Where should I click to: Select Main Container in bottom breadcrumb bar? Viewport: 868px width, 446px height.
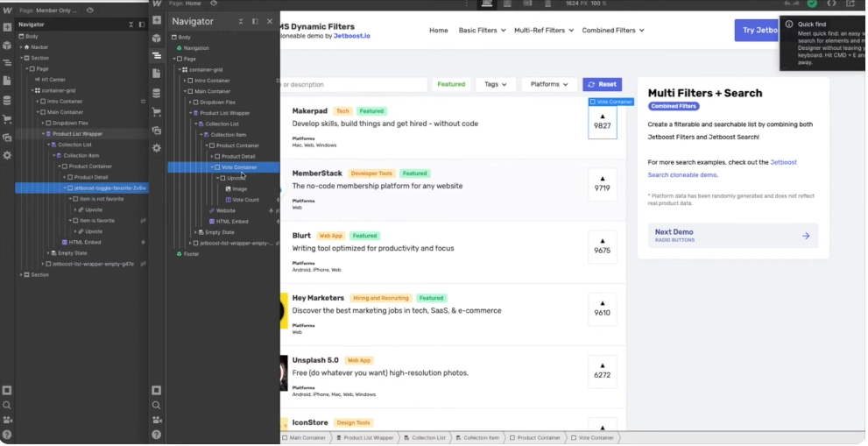point(304,438)
